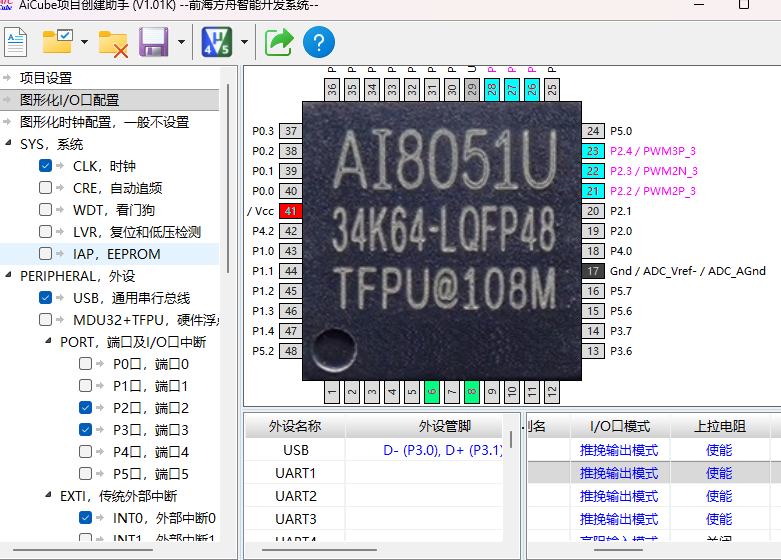
Task: Uncheck the P2口 端口2 checkbox
Action: point(85,408)
